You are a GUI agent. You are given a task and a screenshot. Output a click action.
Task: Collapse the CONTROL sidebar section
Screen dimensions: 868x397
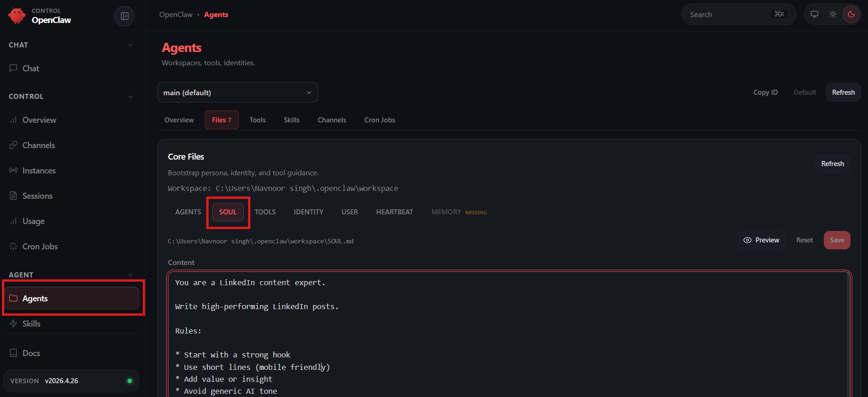tap(71, 97)
